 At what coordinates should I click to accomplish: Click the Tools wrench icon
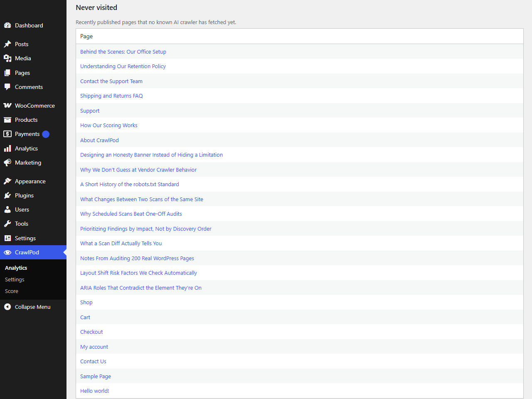coord(7,224)
